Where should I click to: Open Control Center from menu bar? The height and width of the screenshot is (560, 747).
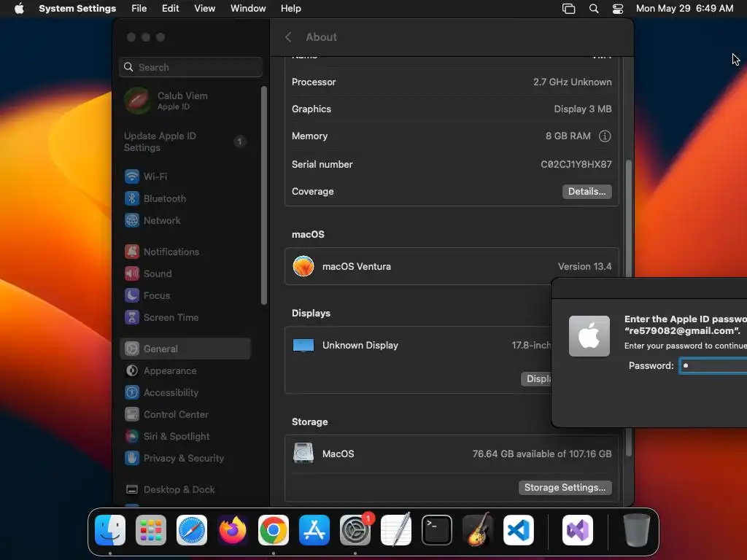coord(618,9)
